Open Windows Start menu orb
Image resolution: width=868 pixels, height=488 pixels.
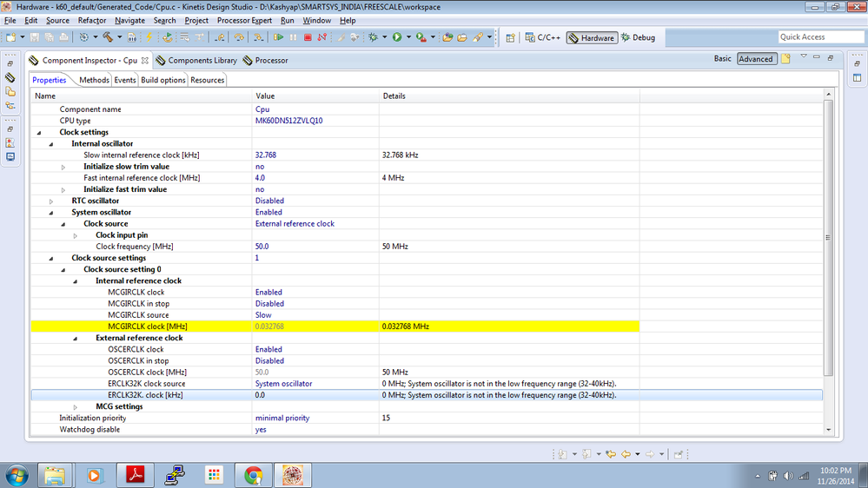(17, 475)
